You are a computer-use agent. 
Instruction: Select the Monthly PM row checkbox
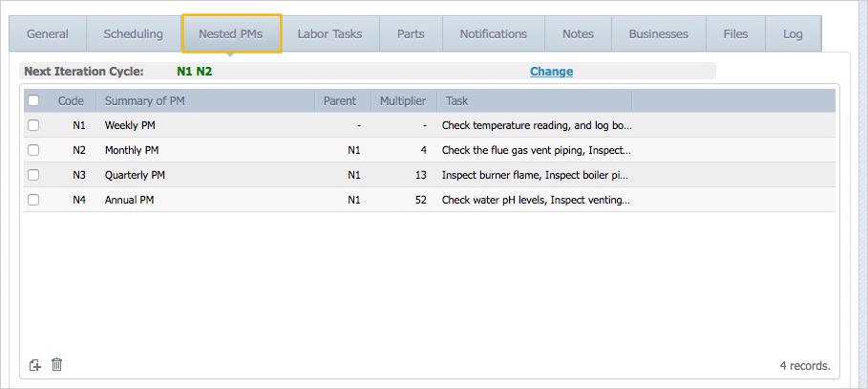(x=34, y=150)
